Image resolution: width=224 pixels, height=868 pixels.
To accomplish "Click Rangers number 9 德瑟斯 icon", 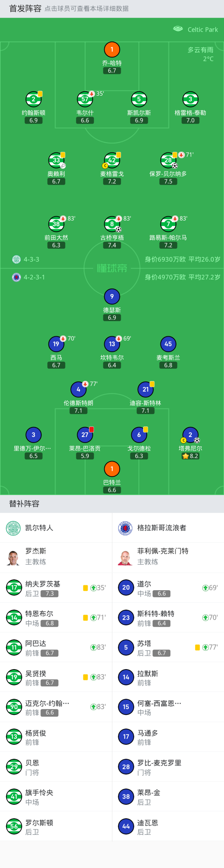I will point(112,296).
